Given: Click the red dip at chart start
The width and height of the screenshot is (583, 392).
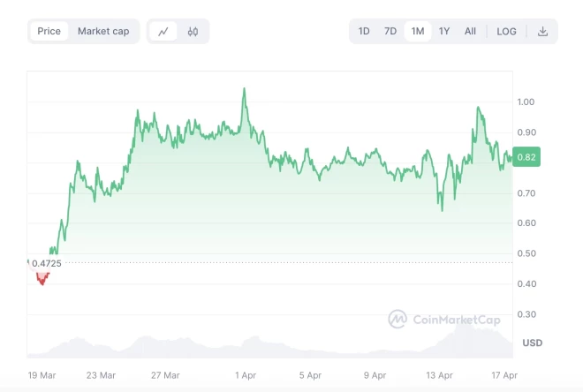Looking at the screenshot, I should point(42,278).
